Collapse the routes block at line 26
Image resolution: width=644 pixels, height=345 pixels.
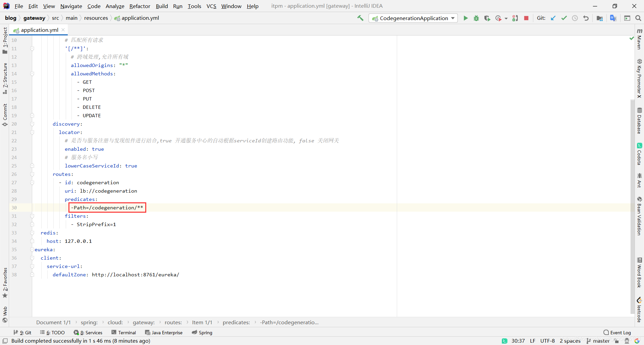tap(32, 174)
